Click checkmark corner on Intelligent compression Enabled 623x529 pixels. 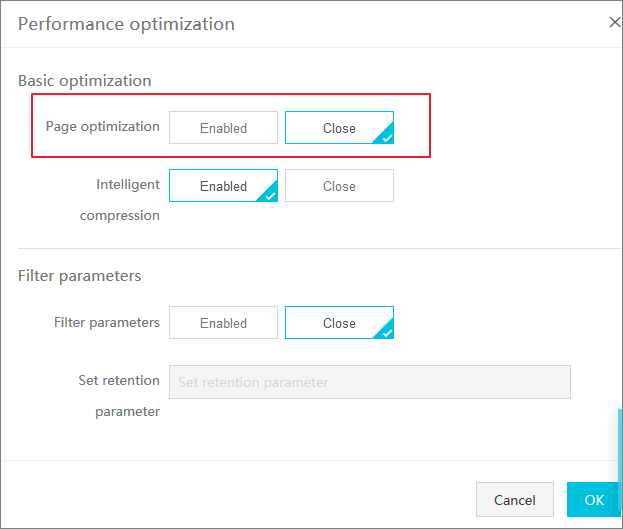click(270, 195)
